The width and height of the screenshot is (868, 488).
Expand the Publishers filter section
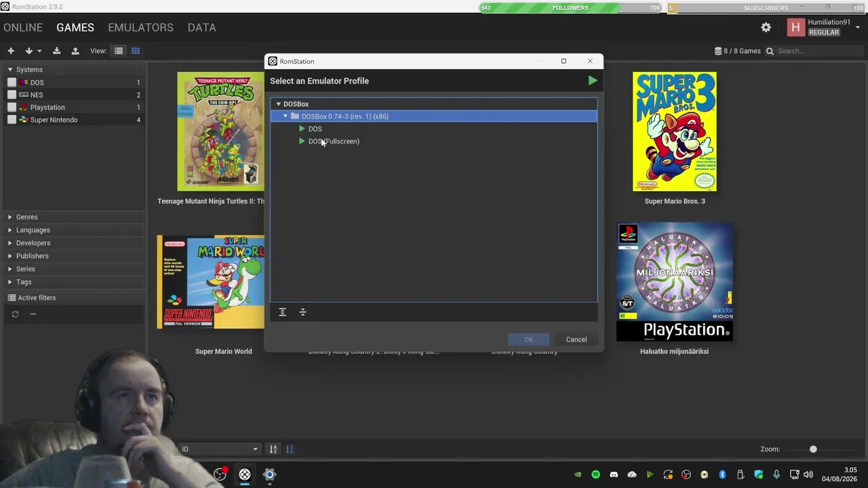tap(10, 256)
